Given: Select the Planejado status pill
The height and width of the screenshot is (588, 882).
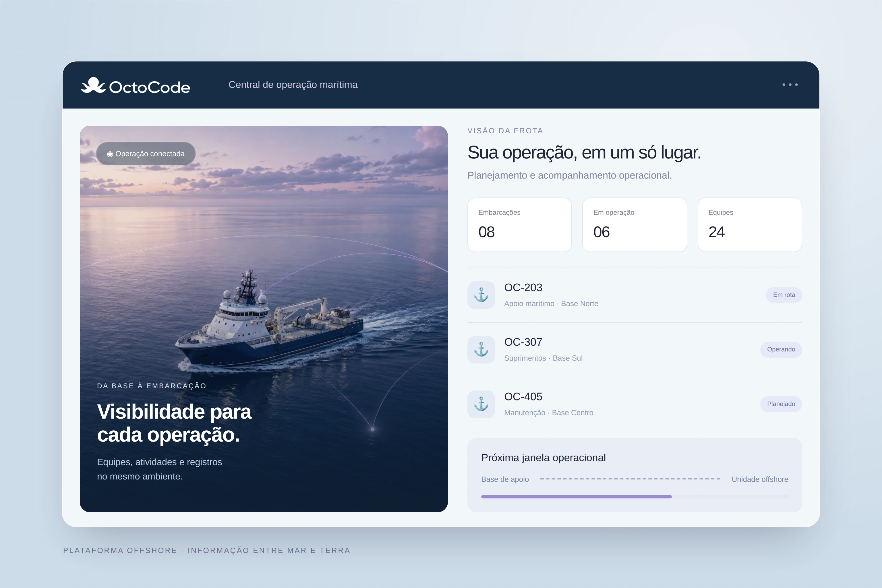Looking at the screenshot, I should [781, 404].
